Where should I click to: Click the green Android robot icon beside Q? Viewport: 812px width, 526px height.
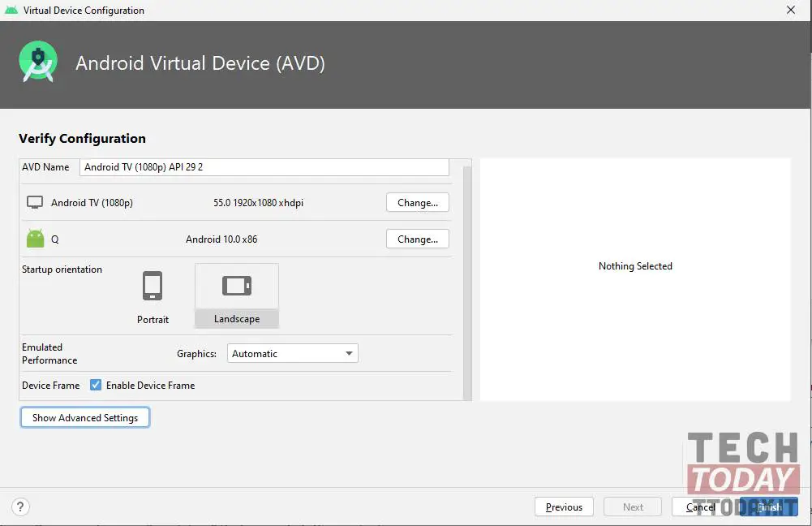pyautogui.click(x=35, y=239)
